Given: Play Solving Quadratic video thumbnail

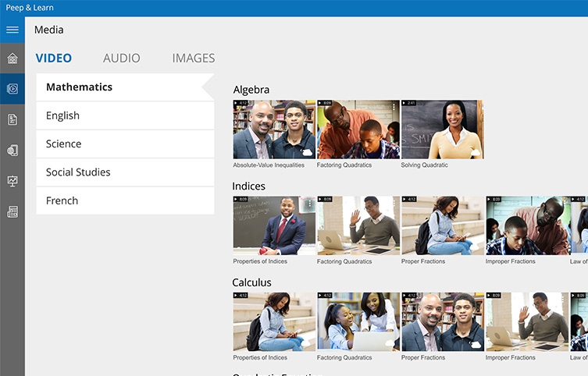Looking at the screenshot, I should (x=443, y=129).
